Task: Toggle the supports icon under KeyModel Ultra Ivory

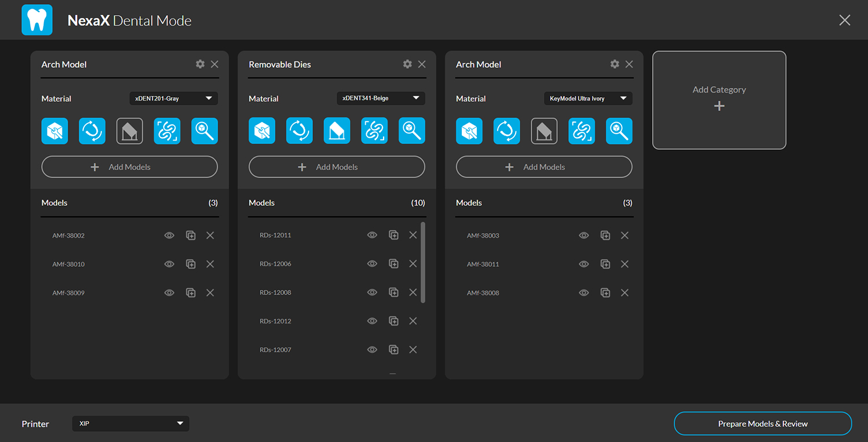Action: [545, 131]
